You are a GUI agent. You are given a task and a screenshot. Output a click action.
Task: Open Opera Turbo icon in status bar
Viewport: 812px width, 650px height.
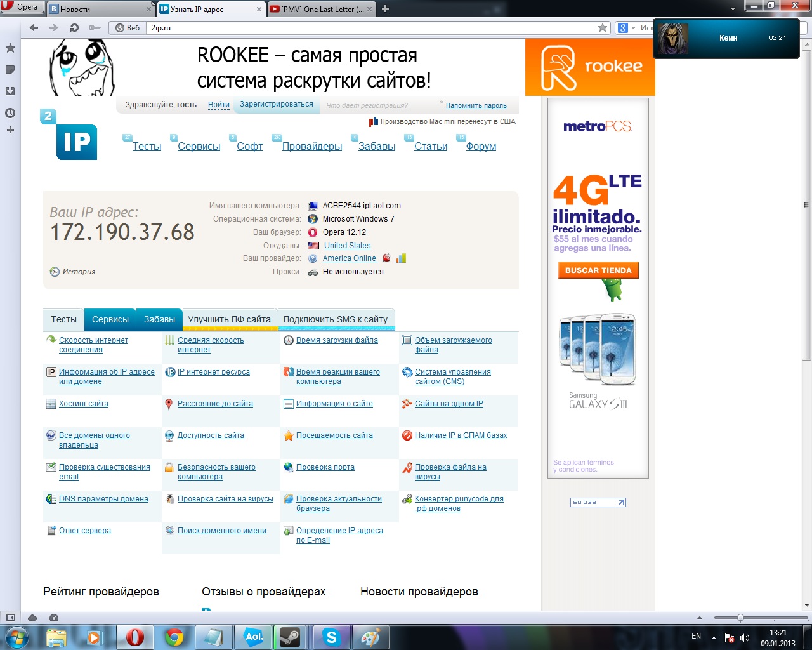point(54,618)
